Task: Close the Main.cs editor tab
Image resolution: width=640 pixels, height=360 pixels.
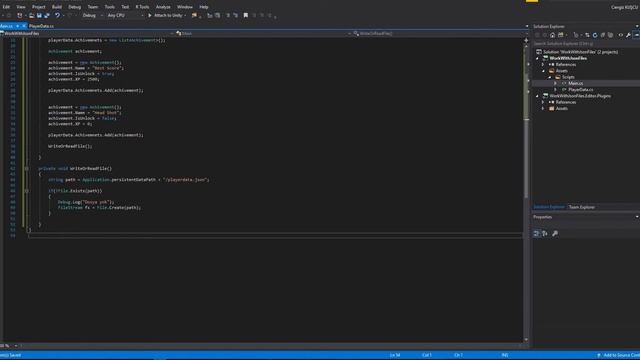Action: click(24, 26)
